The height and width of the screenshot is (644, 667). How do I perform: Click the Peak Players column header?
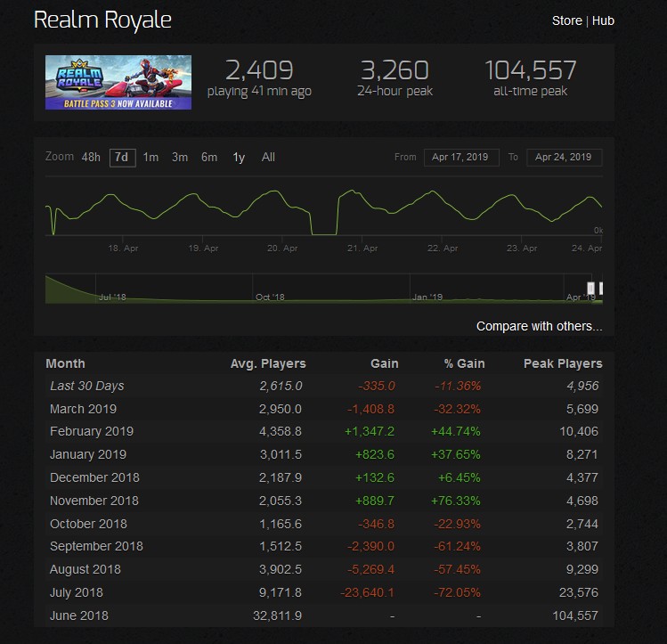point(563,363)
